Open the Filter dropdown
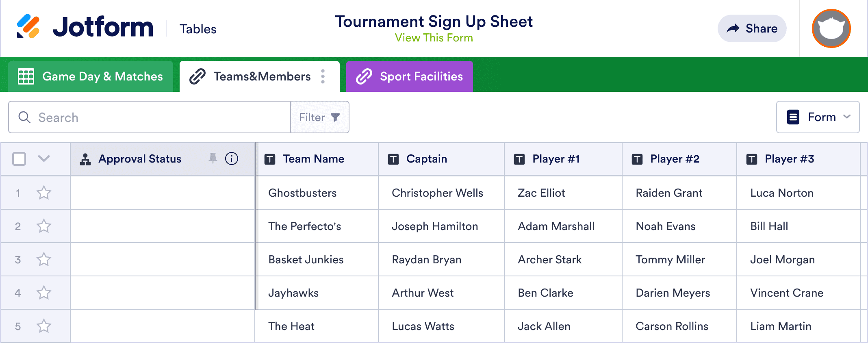 [x=319, y=117]
